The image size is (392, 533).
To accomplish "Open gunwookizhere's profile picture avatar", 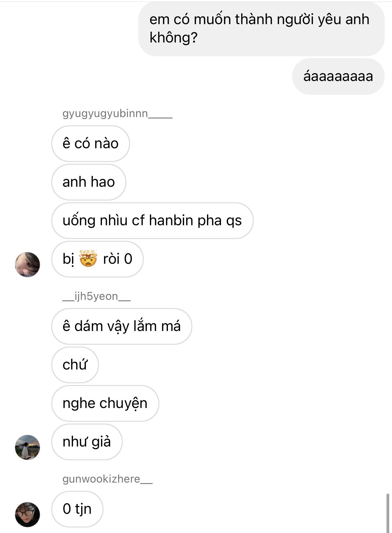I will [27, 514].
